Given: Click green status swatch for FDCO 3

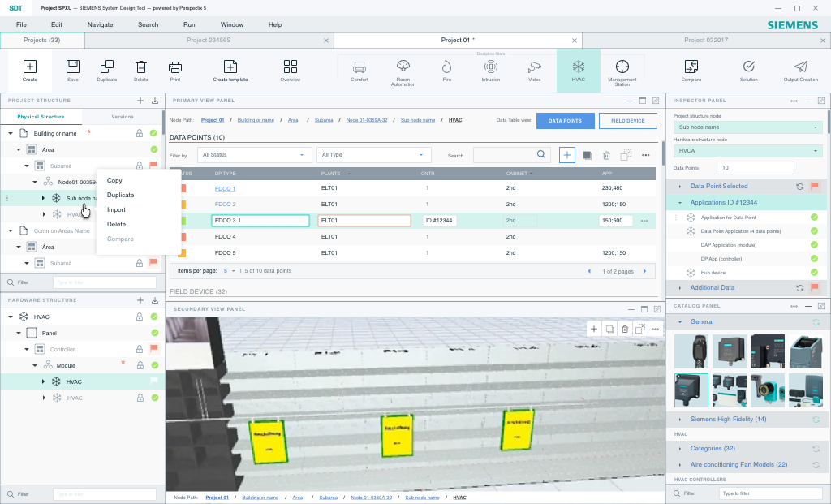Looking at the screenshot, I should point(183,221).
